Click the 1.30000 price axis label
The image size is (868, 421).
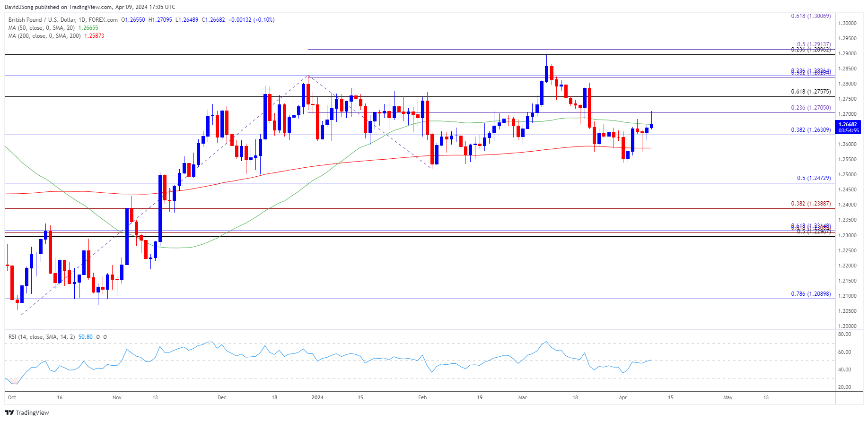[x=848, y=23]
